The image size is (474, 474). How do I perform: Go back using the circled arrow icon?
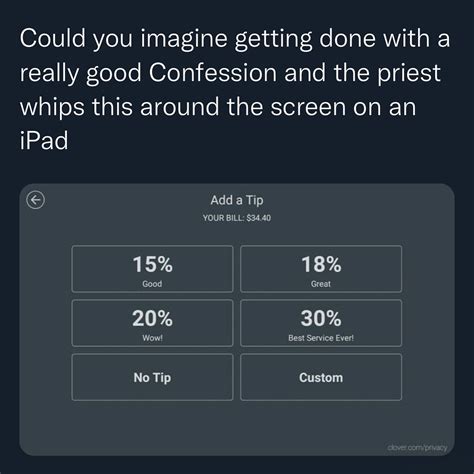35,200
